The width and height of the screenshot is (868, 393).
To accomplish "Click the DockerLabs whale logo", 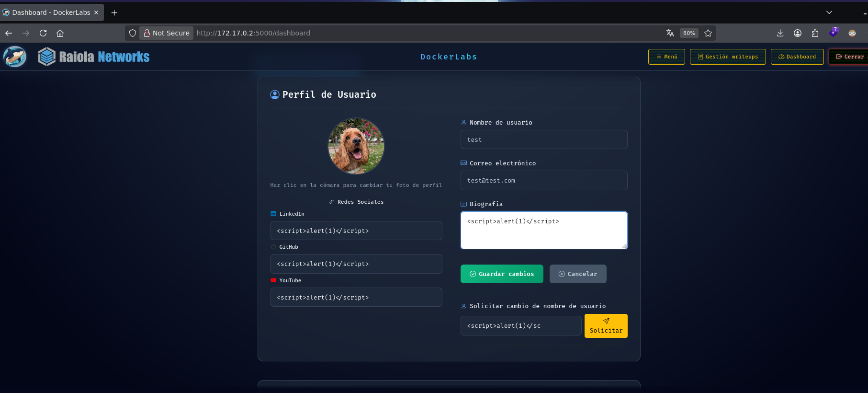I will pos(15,57).
